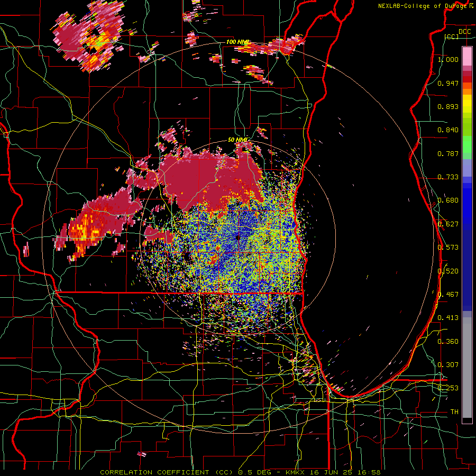Select the 0.413 legend value

[x=448, y=318]
